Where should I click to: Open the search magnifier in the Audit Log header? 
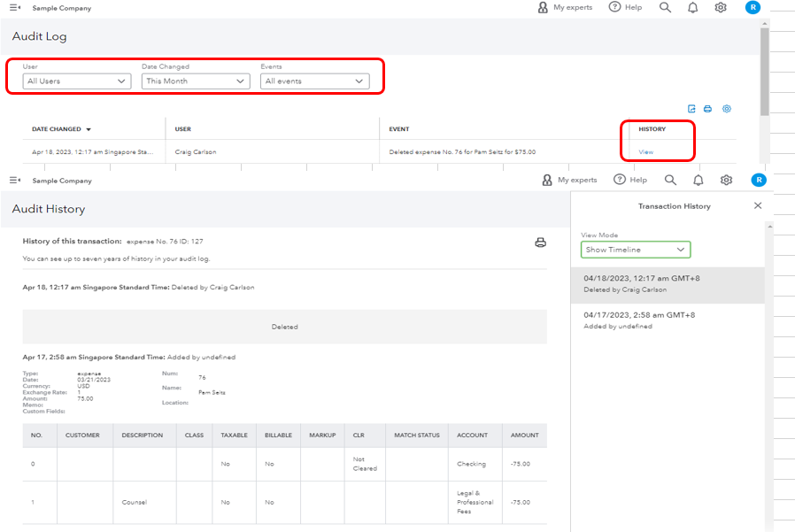(x=665, y=8)
